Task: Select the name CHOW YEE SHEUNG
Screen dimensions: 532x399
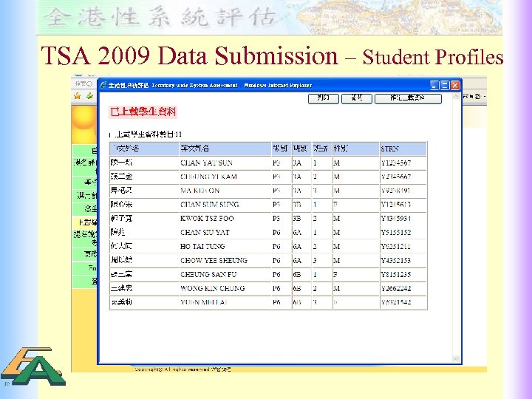Action: 214,260
